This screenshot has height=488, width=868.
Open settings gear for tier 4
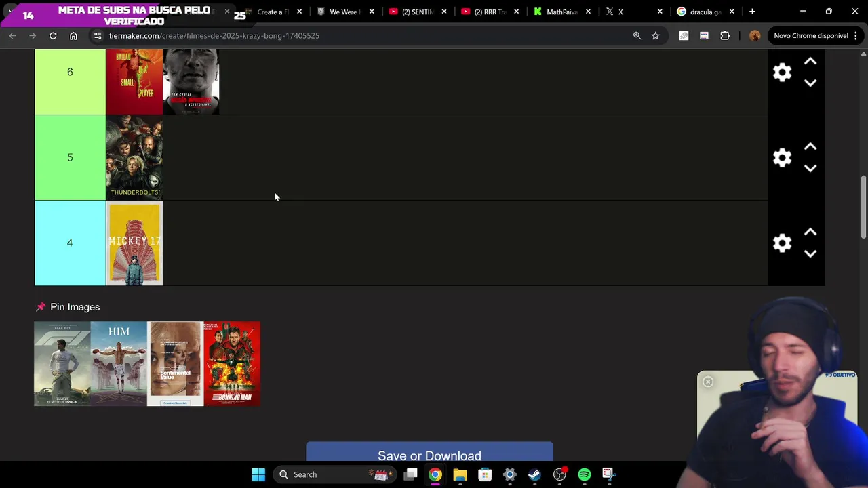point(782,243)
